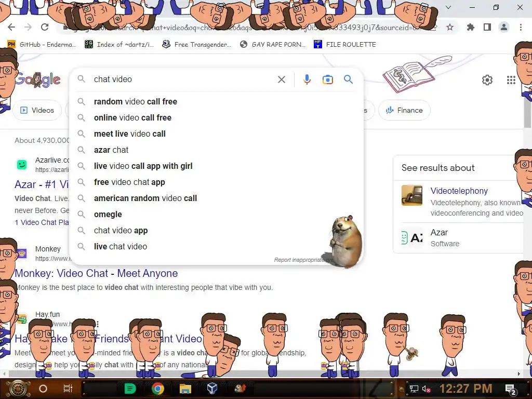
Task: Open VirtualBox cube icon on taskbar
Action: tap(212, 389)
